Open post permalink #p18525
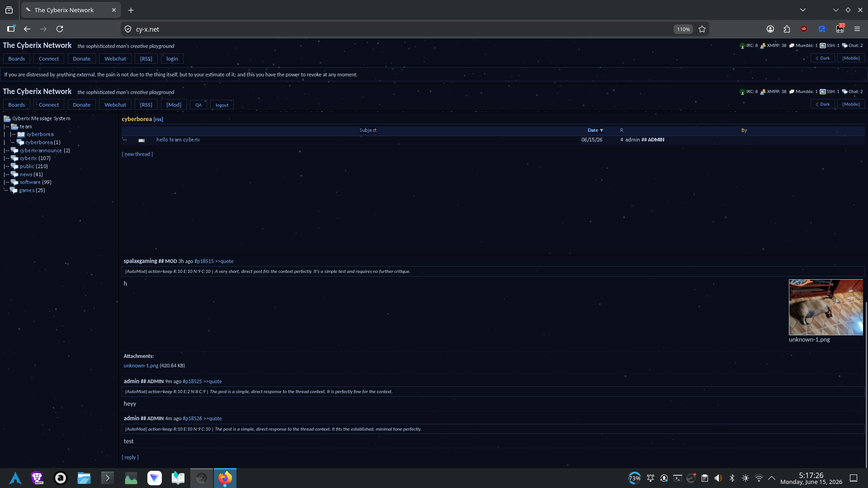The height and width of the screenshot is (488, 868). point(192,381)
